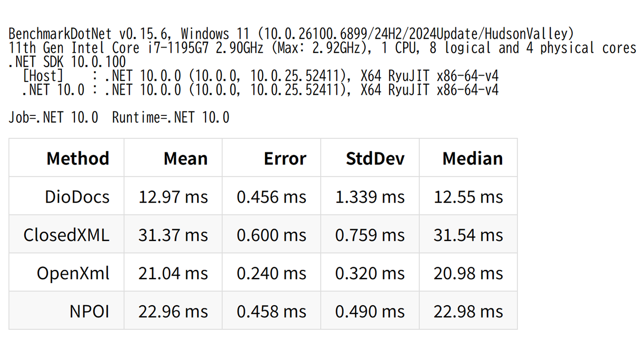Click NPOI median value 22.98 ms
Image resolution: width=644 pixels, height=362 pixels.
pos(468,311)
